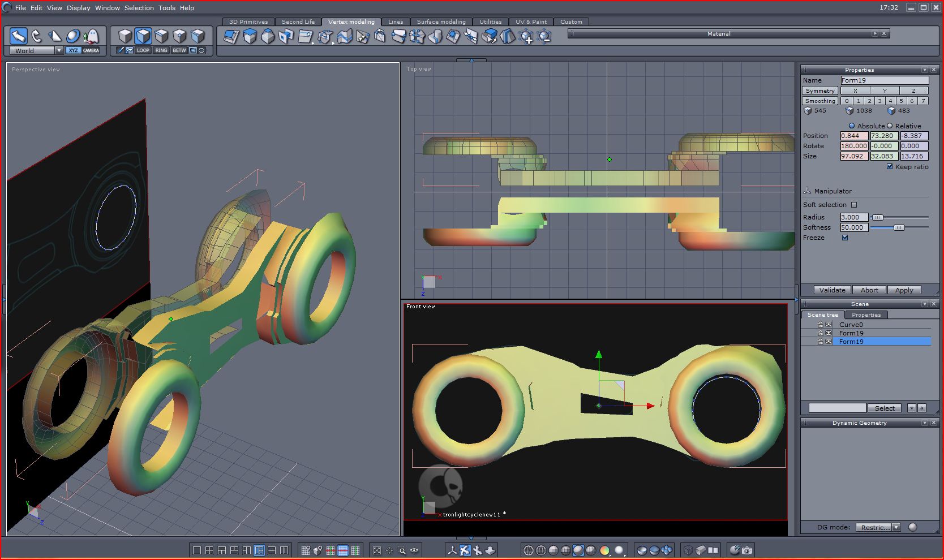Enable the Soft selection checkbox
Screen dimensions: 944x560
854,205
